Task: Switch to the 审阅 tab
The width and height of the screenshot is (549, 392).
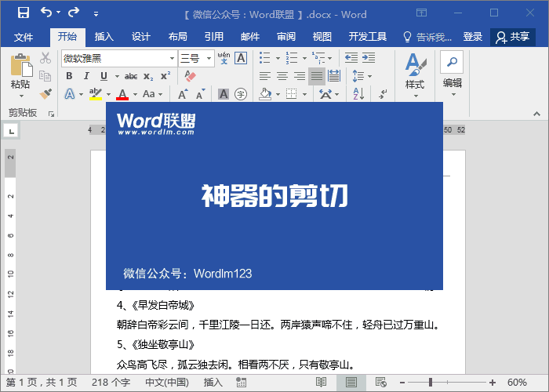Action: pos(286,36)
